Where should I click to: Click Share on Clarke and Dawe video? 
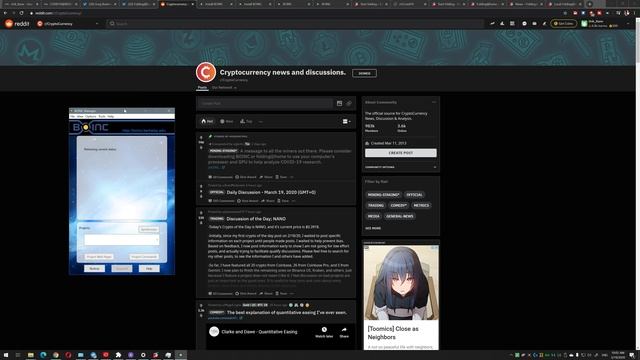[x=344, y=332]
